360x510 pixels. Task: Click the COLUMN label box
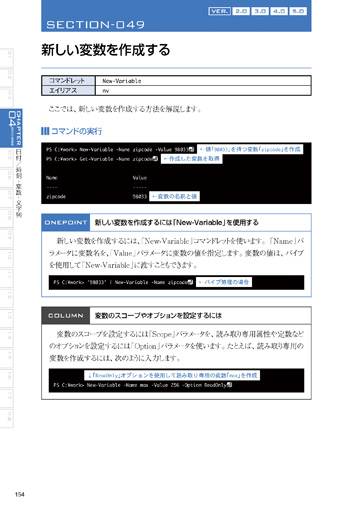[x=66, y=315]
